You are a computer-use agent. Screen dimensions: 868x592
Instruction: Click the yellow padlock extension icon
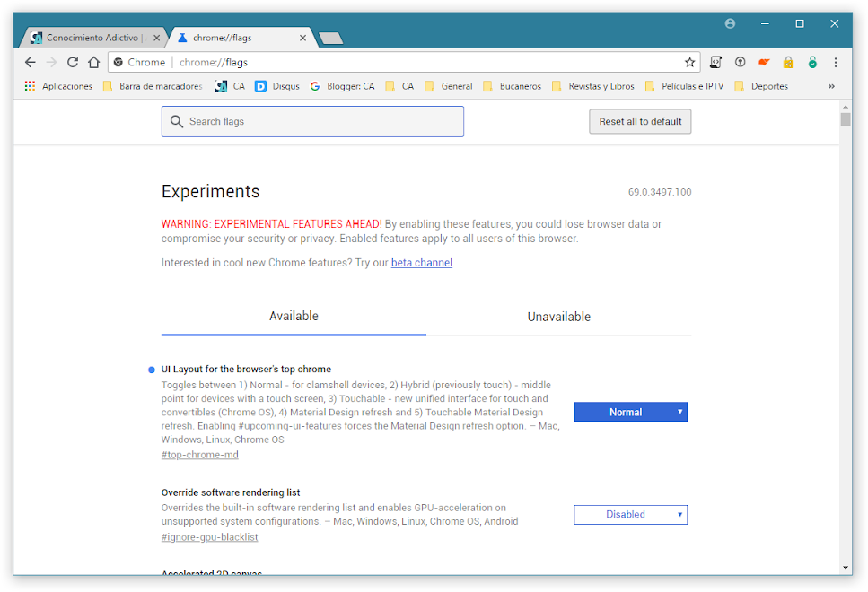tap(788, 63)
